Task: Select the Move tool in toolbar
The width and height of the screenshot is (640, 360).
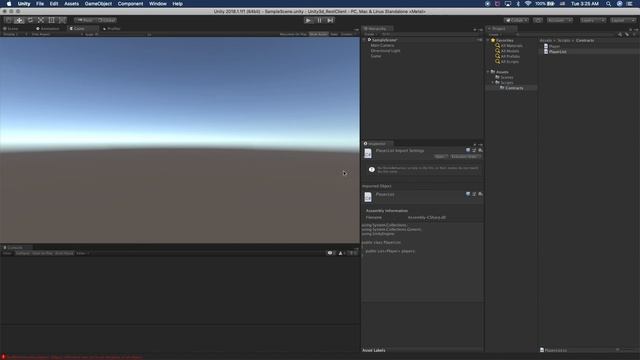Action: click(x=19, y=20)
